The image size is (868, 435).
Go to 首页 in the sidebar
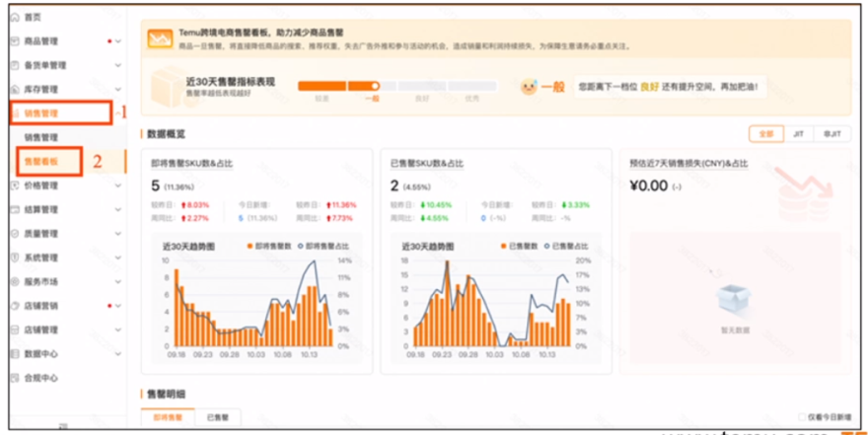click(33, 17)
